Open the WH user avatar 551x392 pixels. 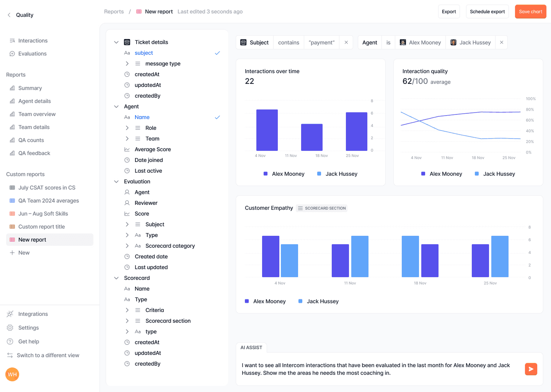tap(12, 374)
